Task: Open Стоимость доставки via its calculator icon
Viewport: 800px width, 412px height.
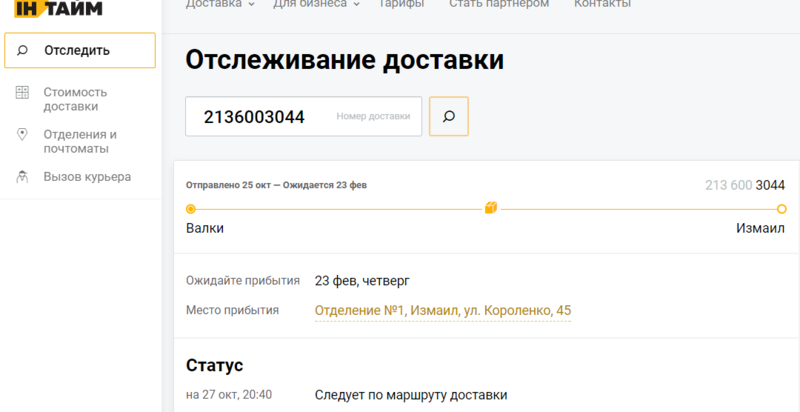Action: 22,93
